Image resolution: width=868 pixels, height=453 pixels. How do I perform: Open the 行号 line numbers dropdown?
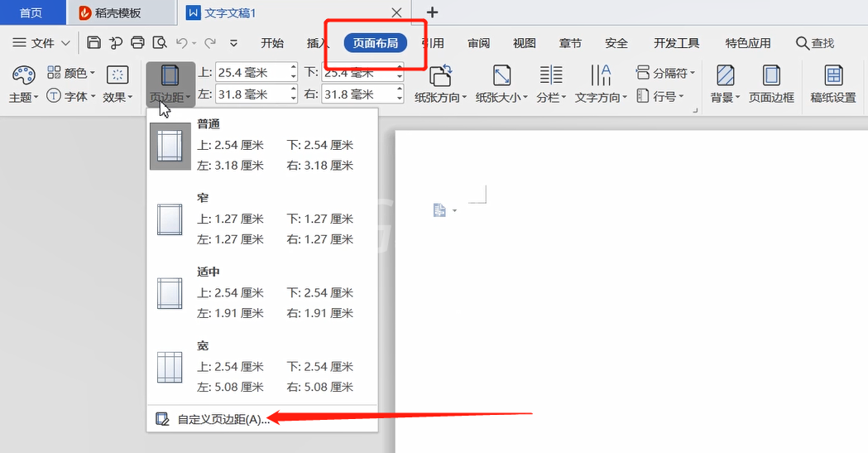(659, 96)
